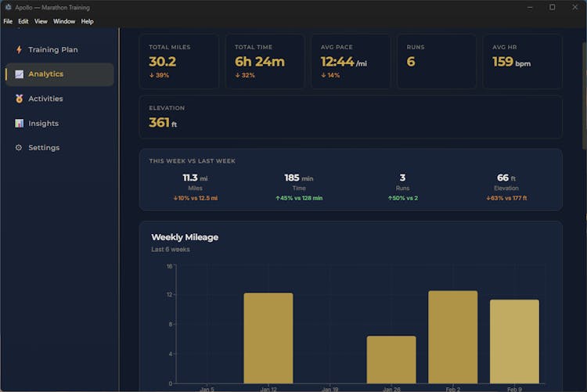Minimize the Apollo window
This screenshot has height=392, width=587.
(x=530, y=7)
